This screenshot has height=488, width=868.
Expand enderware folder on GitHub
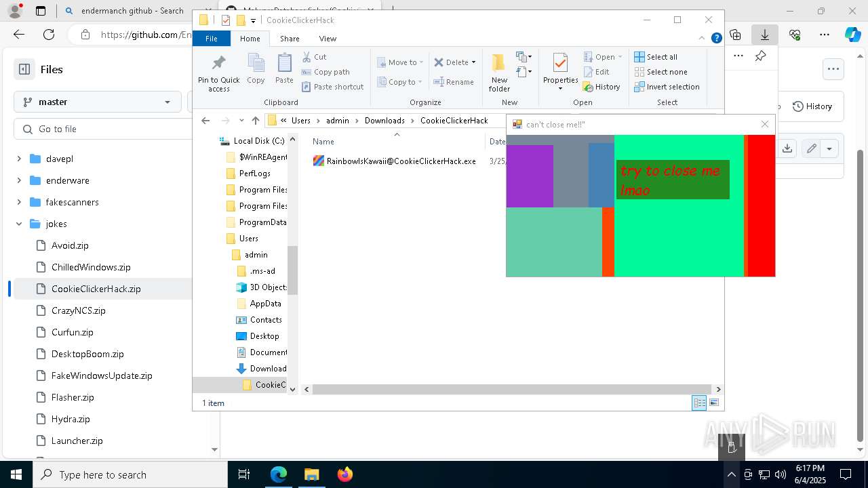click(19, 180)
